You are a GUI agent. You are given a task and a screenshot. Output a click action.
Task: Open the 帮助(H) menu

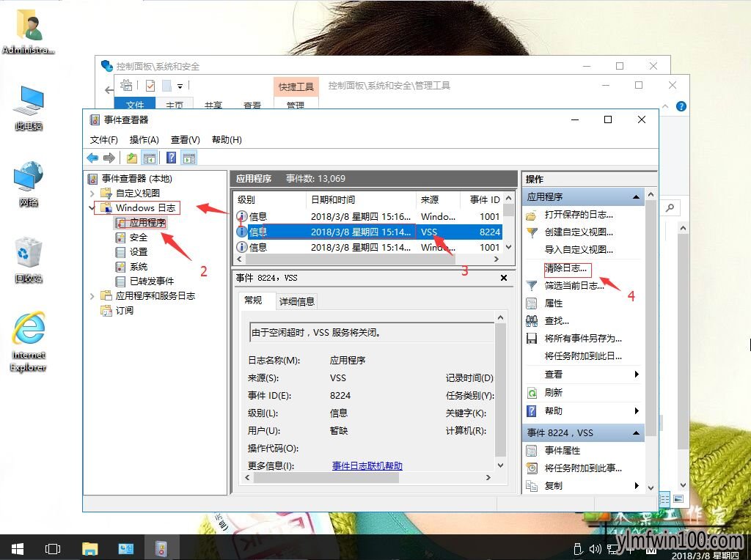(227, 140)
